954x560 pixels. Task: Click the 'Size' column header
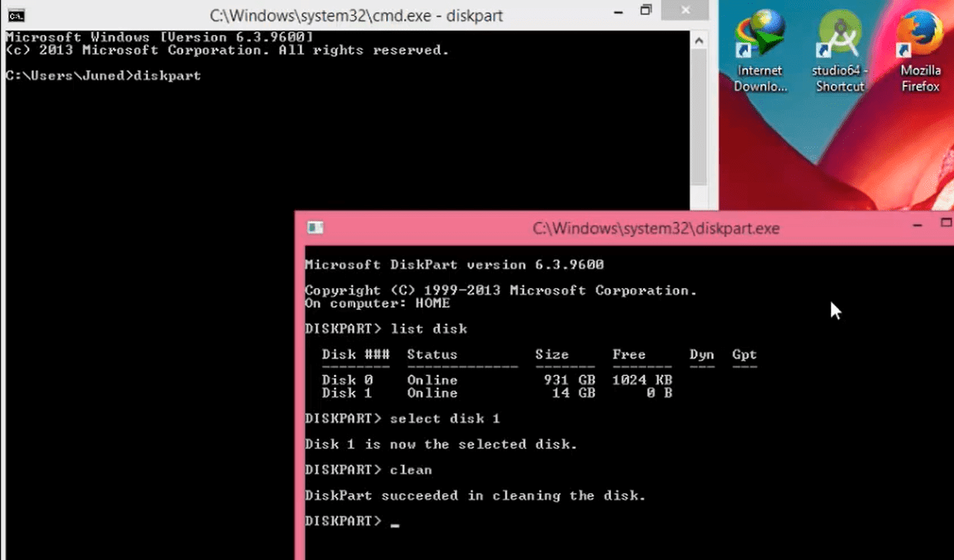pos(552,354)
